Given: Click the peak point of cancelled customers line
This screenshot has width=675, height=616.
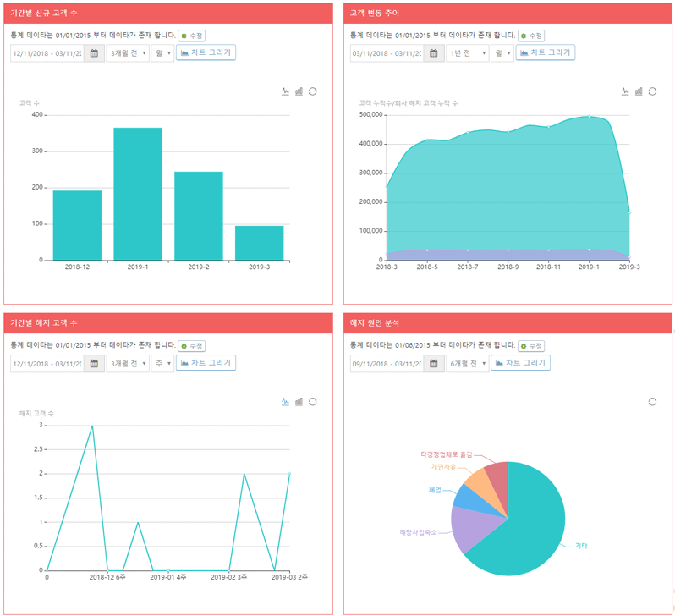Looking at the screenshot, I should click(92, 426).
